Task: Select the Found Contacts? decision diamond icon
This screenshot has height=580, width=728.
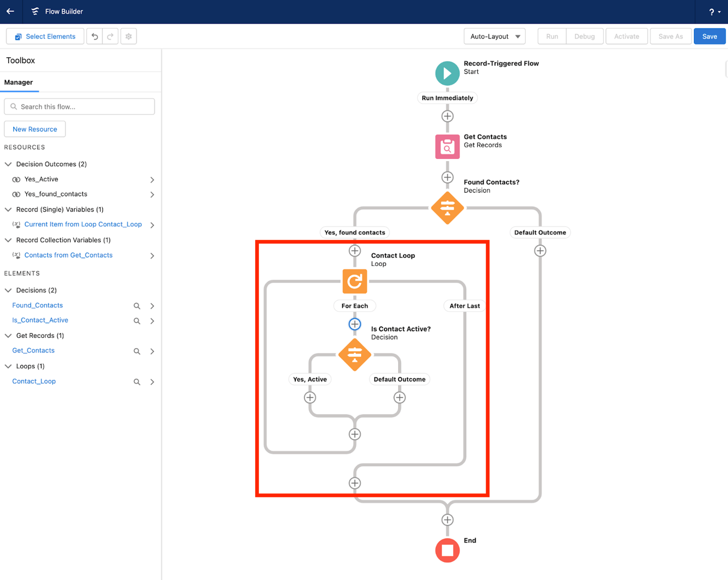Action: click(447, 208)
